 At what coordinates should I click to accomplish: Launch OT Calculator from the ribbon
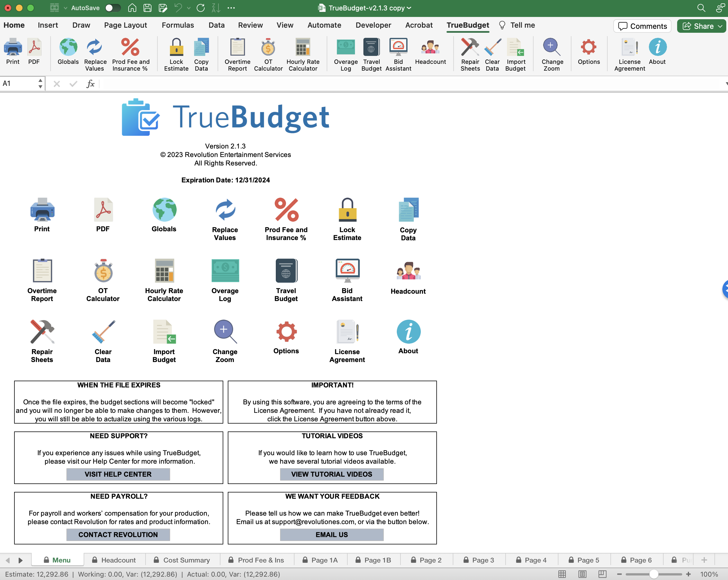point(268,55)
